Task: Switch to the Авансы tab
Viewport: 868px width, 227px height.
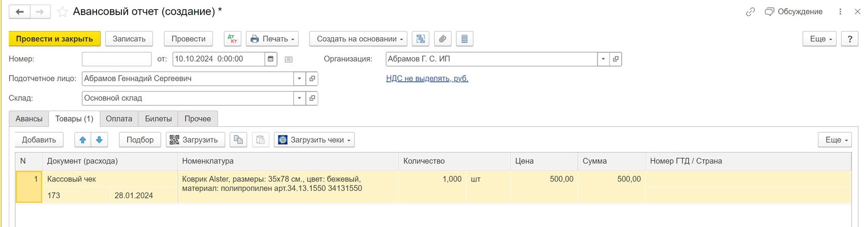Action: pos(29,119)
